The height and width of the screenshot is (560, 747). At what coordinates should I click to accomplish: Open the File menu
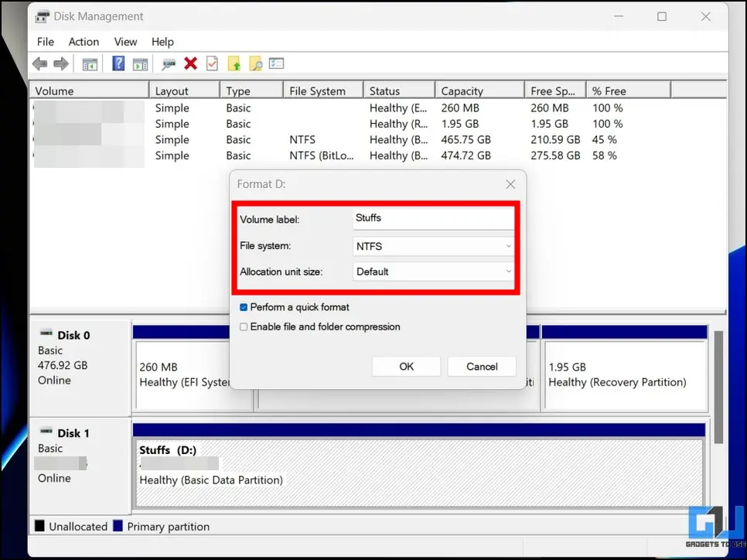pyautogui.click(x=46, y=42)
